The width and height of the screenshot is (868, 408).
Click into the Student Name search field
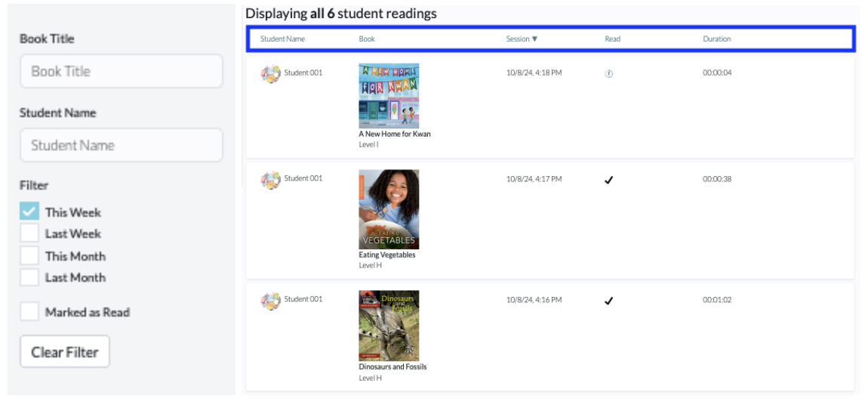coord(122,145)
